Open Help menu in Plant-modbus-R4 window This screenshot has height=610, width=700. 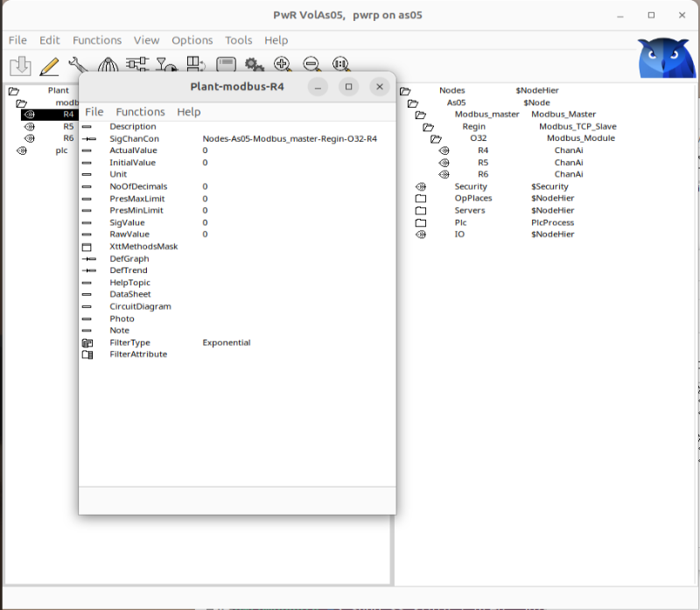coord(189,112)
